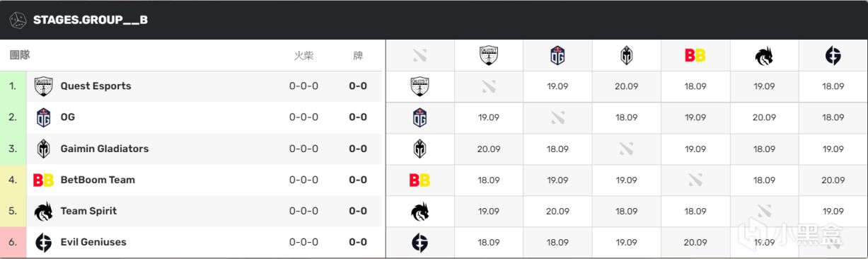Click the 牌 column header

coord(358,55)
